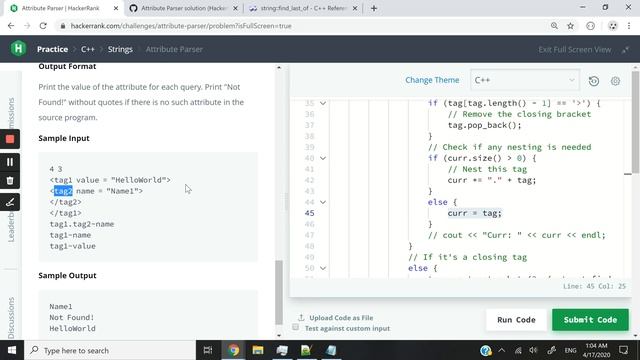
Task: Click the Submit Code button
Action: [x=590, y=320]
